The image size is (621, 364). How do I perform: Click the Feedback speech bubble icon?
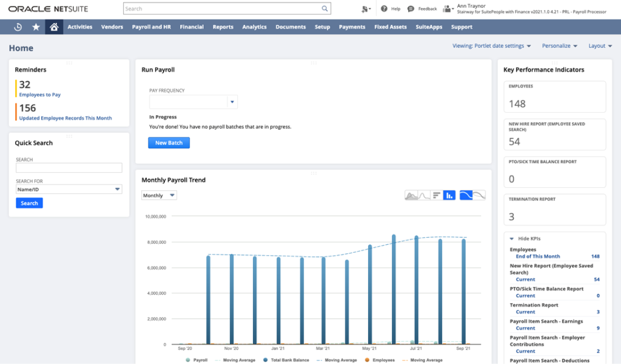tap(410, 8)
